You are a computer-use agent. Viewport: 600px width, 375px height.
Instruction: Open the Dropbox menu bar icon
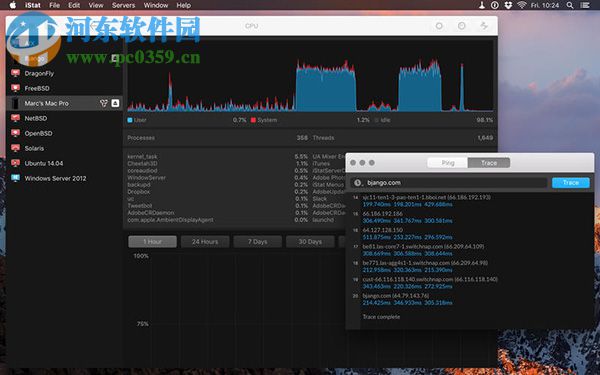508,5
